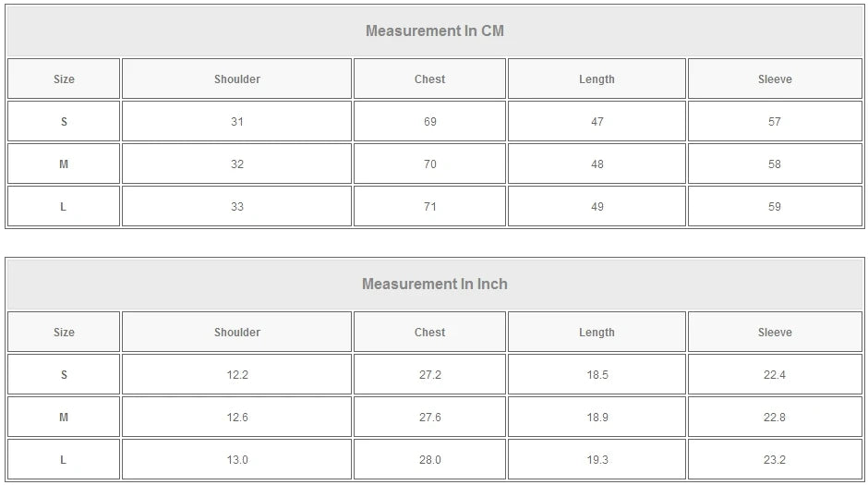Click the Sleeve header in Inch table
The width and height of the screenshot is (868, 485).
point(775,333)
